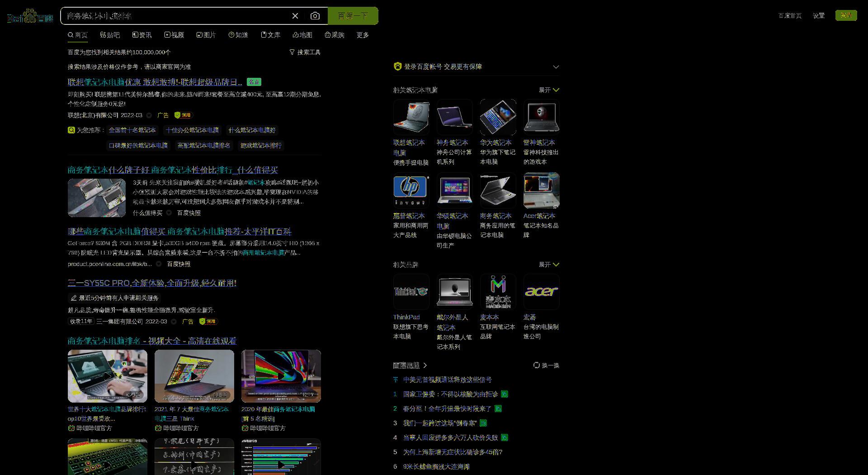Open 当事人回应拼多多 hot search item
Screen dimensions: 868x475
pos(450,438)
